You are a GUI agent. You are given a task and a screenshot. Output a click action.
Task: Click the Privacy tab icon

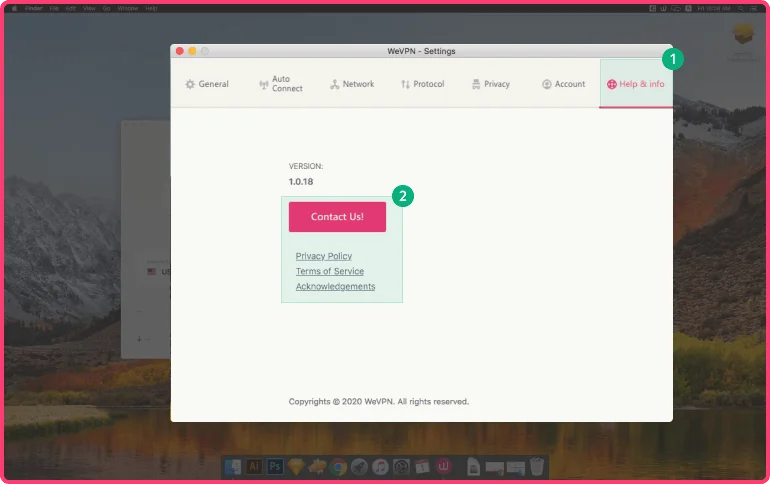476,85
